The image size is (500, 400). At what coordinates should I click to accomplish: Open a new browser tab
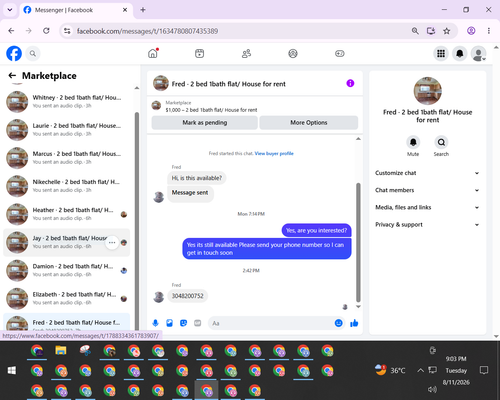(143, 10)
